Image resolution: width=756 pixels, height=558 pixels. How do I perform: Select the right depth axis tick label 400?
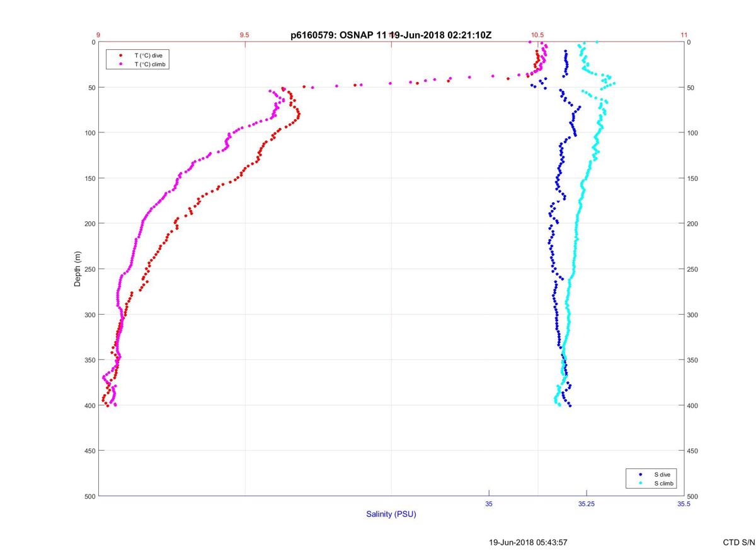tap(693, 405)
